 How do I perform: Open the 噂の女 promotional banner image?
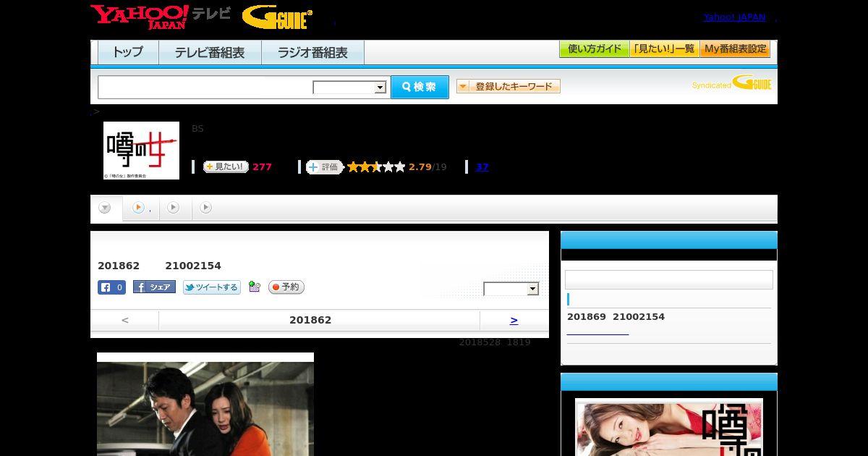click(669, 427)
